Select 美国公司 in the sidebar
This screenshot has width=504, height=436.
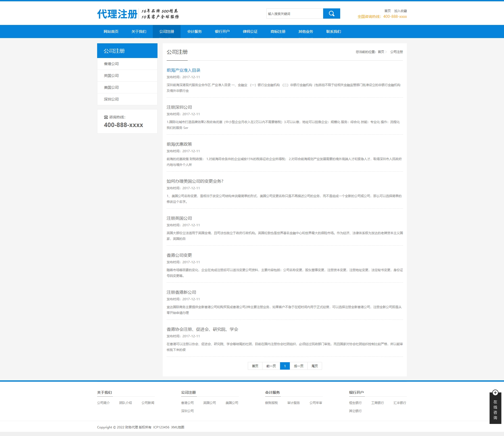coord(127,87)
